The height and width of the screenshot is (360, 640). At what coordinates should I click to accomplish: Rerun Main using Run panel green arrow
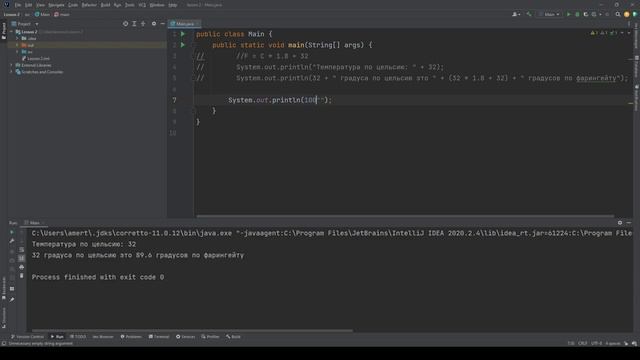click(x=12, y=232)
